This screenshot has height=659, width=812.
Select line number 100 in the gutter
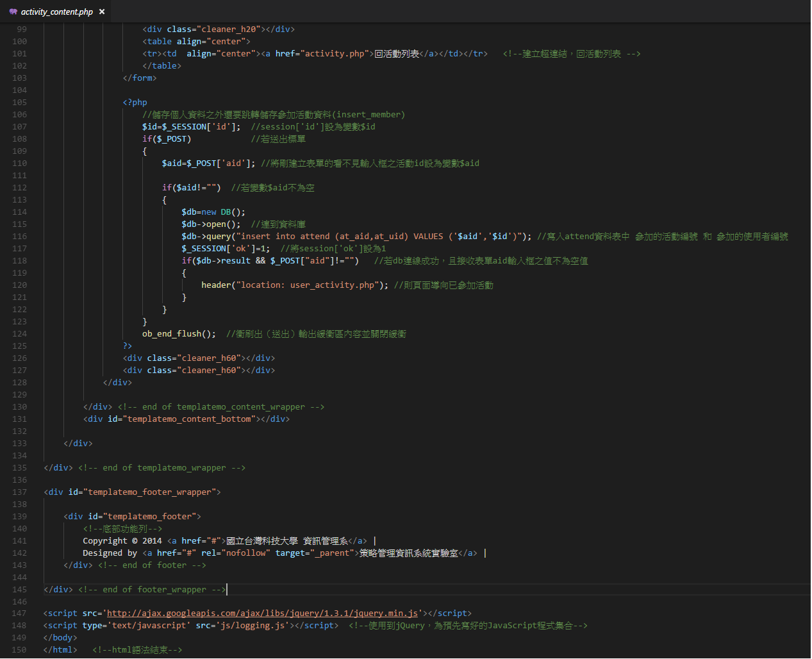click(x=20, y=42)
